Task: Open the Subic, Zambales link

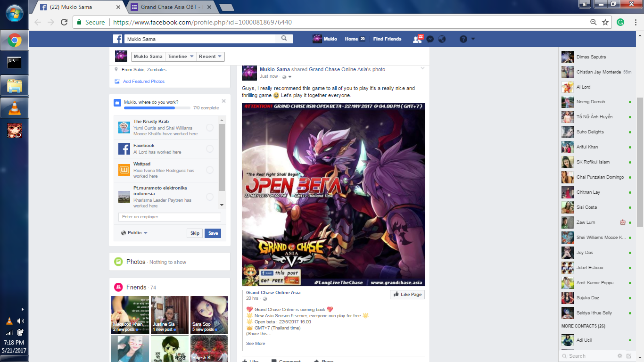Action: coord(150,70)
